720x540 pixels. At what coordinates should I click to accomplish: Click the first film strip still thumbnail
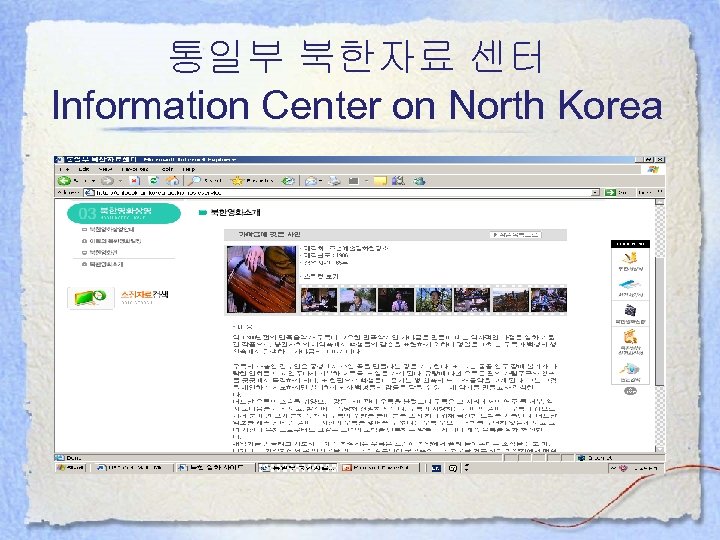319,300
